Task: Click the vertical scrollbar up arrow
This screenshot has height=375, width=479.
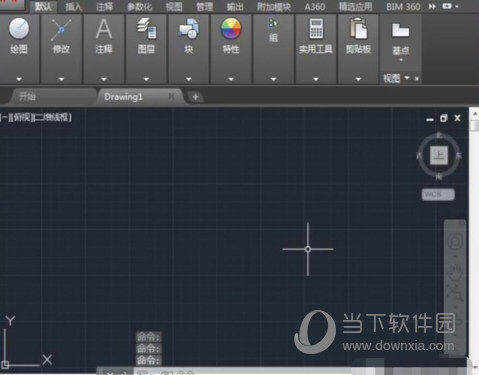Action: (474, 114)
